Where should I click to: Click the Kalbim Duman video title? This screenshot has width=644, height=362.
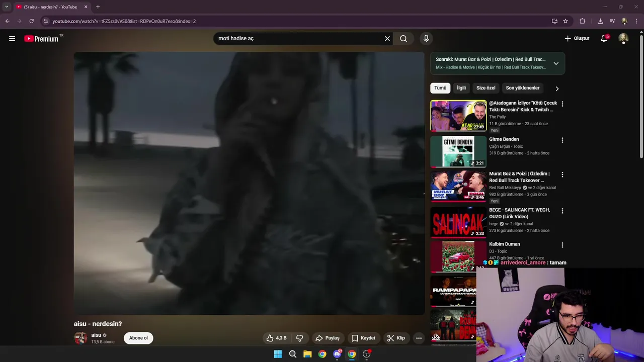tap(504, 244)
